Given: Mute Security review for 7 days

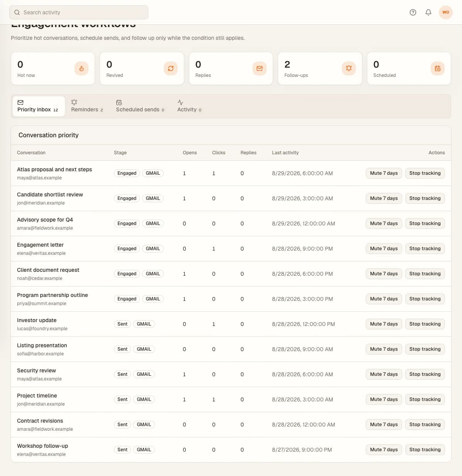Looking at the screenshot, I should point(384,374).
